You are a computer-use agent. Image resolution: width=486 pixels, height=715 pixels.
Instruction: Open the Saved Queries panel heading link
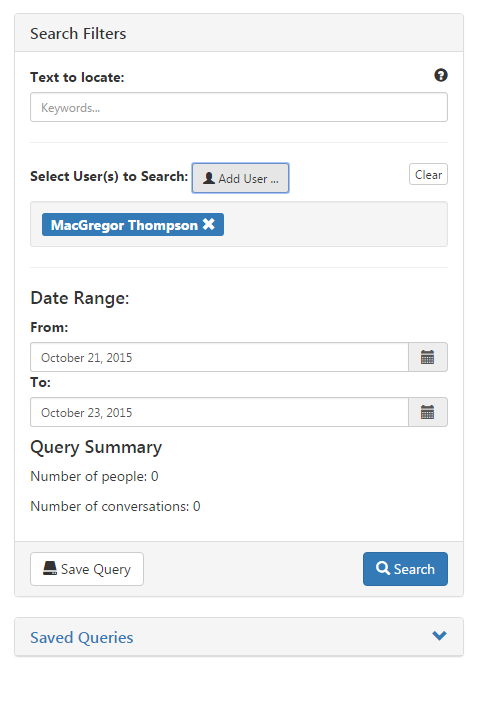pyautogui.click(x=82, y=637)
